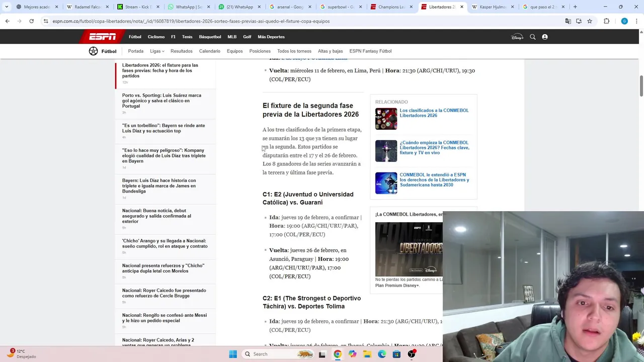Switch to the superbowl Google tab

[341, 7]
